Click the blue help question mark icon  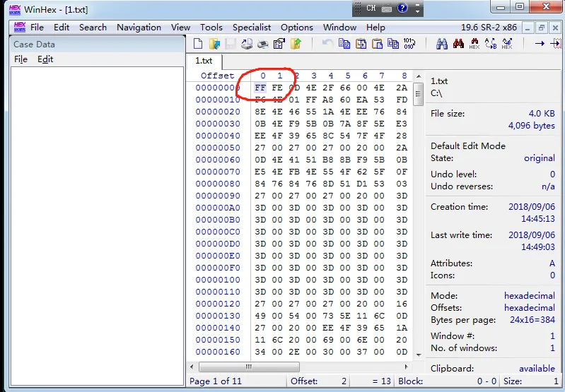pyautogui.click(x=402, y=8)
